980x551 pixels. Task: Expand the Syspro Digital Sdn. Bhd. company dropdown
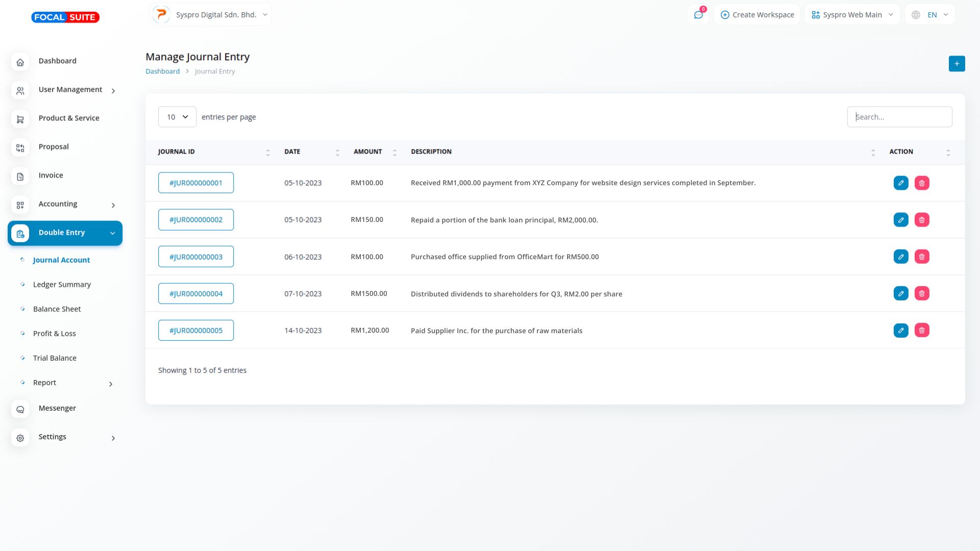click(211, 15)
